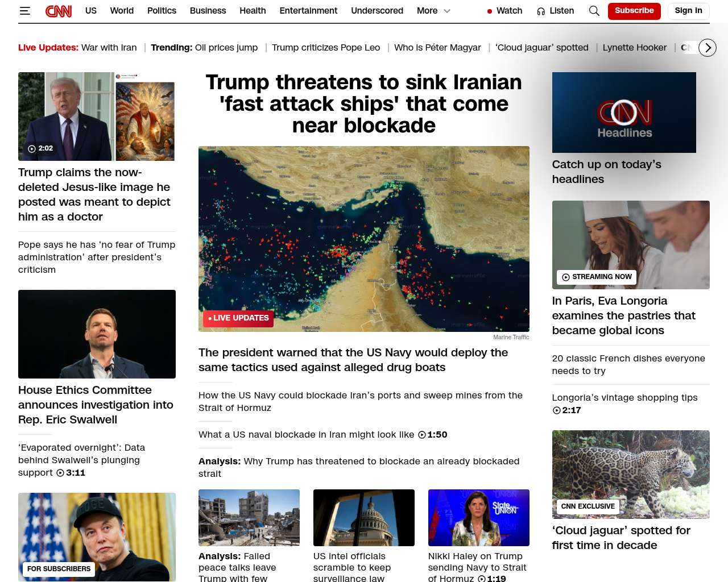Open Who is Péter Magyar topic
The width and height of the screenshot is (728, 582).
coord(437,48)
